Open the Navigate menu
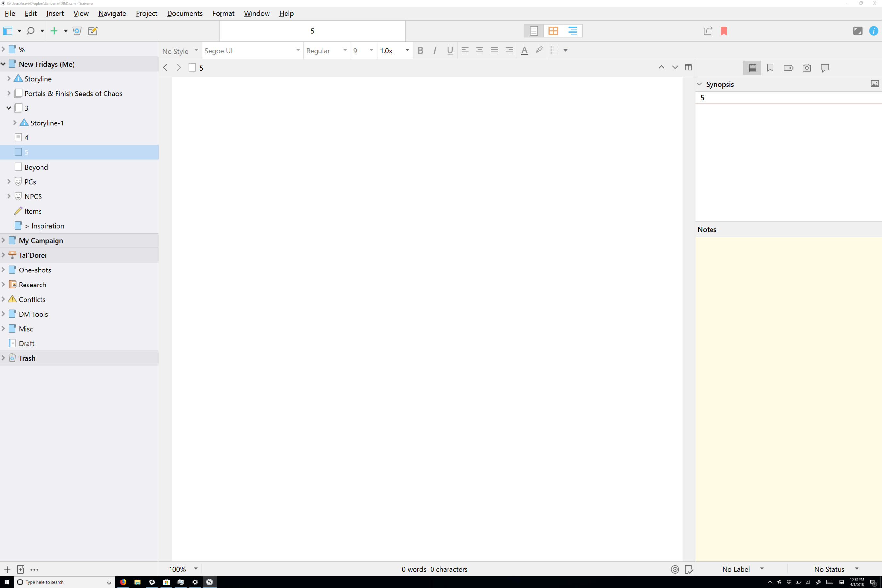The height and width of the screenshot is (588, 882). tap(112, 13)
